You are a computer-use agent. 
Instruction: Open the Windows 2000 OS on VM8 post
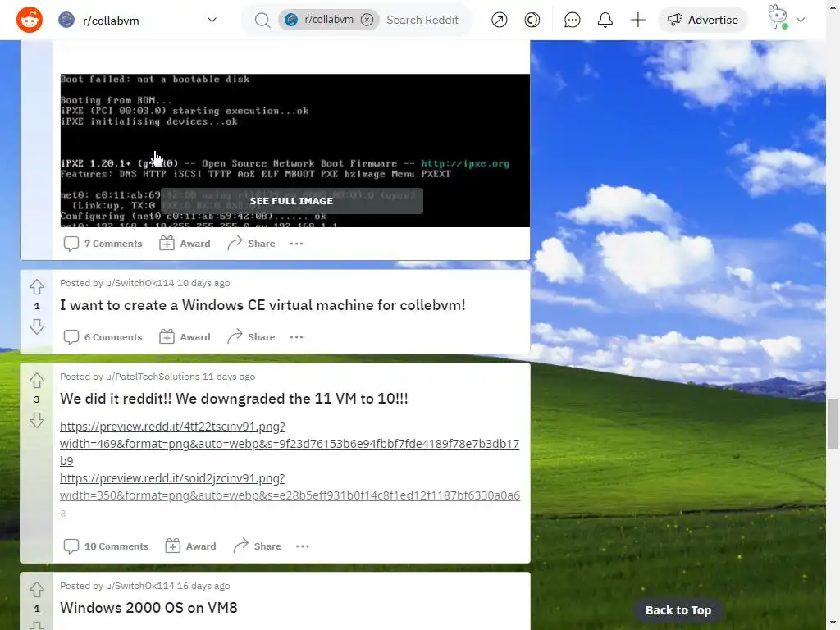pyautogui.click(x=148, y=608)
